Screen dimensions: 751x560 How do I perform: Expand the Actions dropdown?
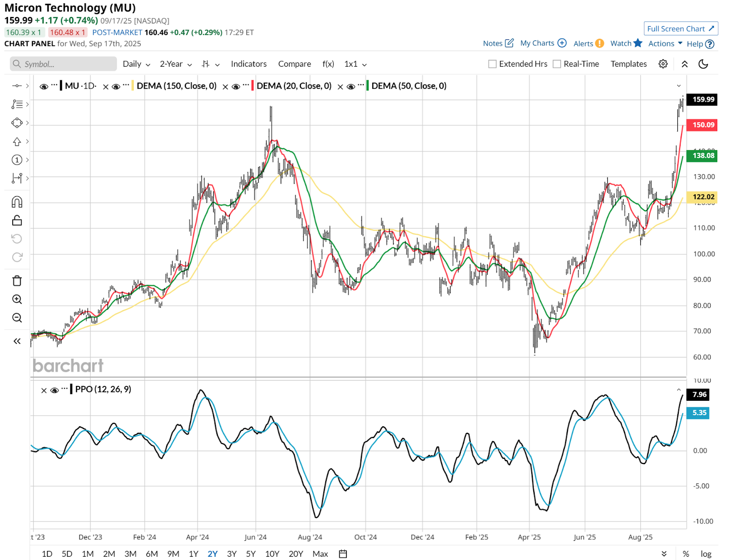665,43
